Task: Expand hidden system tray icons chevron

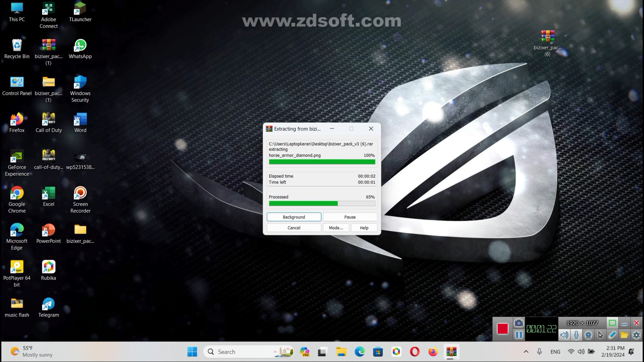Action: pos(526,352)
